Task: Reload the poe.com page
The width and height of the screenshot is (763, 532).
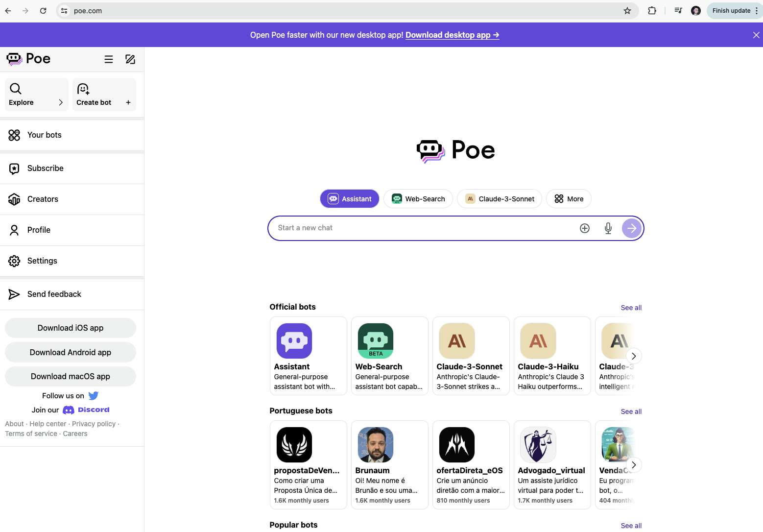Action: [x=43, y=11]
